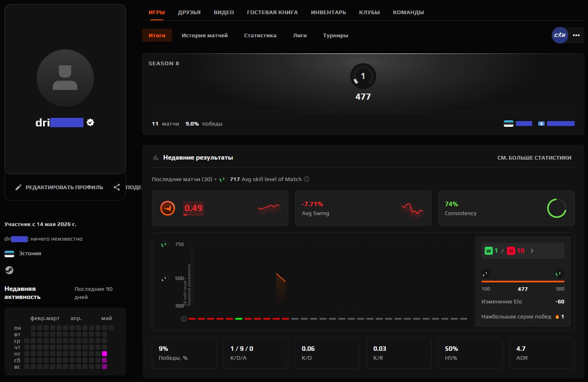Open the ИГРЫ tab

[157, 12]
